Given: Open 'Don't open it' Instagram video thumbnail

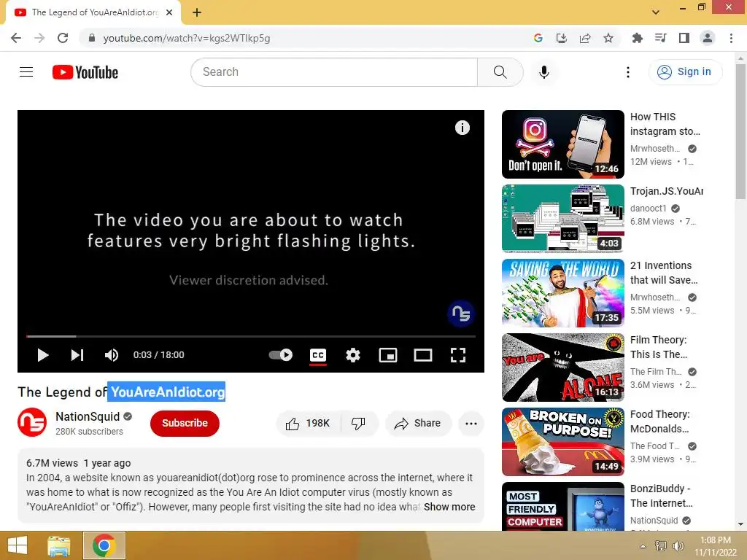Looking at the screenshot, I should [x=562, y=144].
